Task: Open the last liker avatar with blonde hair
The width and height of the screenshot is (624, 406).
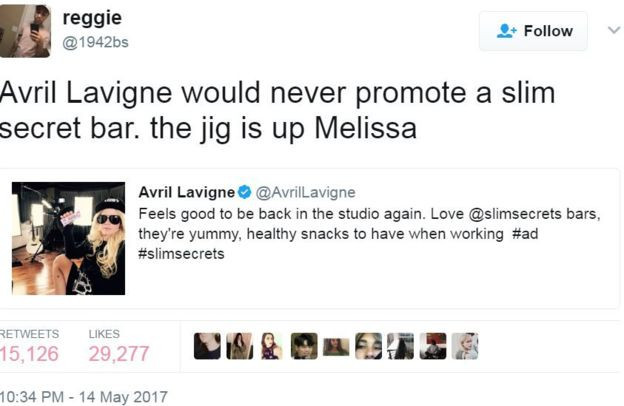Action: click(x=465, y=346)
